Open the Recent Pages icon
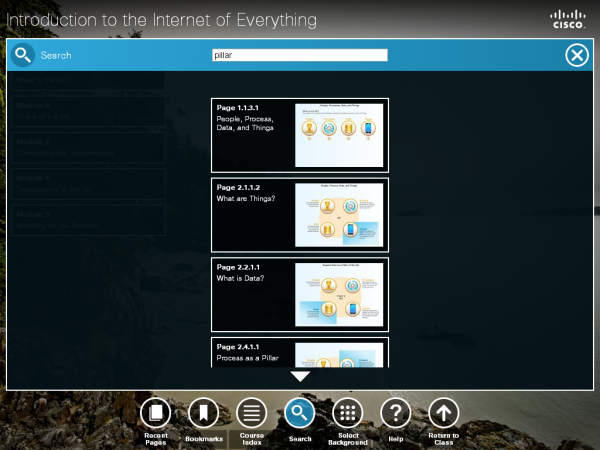600x450 pixels. tap(155, 412)
